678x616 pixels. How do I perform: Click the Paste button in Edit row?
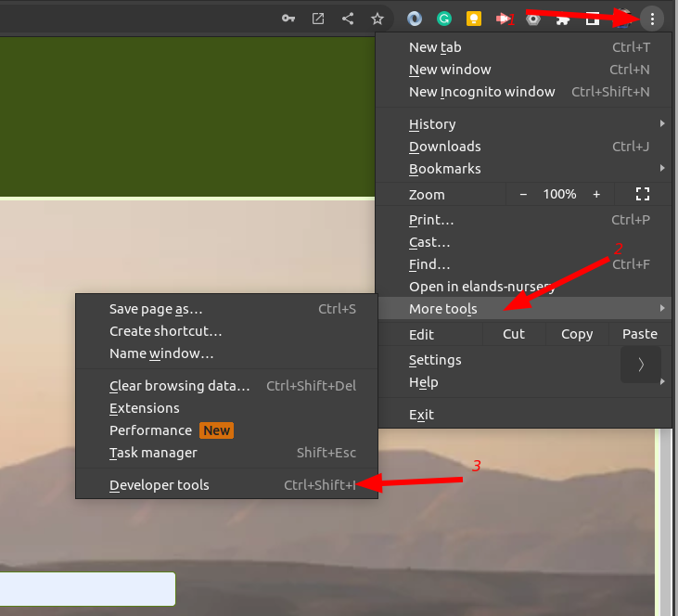[639, 334]
